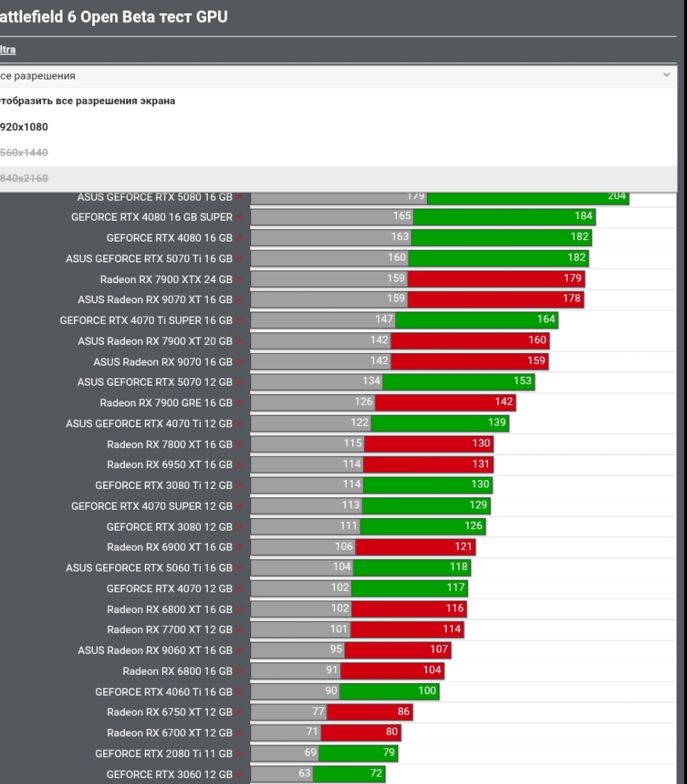The image size is (687, 784).
Task: Click the GEFORCE RTX 3060 12 GB label
Action: point(169,774)
